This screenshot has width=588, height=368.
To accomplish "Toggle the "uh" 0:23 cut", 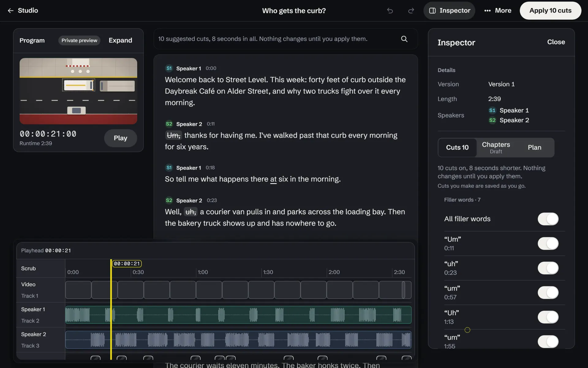I will pyautogui.click(x=548, y=268).
